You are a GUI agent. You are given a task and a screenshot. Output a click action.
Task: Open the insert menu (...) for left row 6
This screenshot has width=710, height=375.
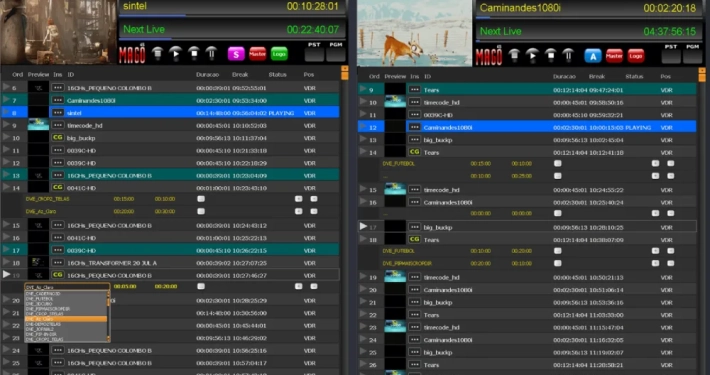(x=58, y=87)
